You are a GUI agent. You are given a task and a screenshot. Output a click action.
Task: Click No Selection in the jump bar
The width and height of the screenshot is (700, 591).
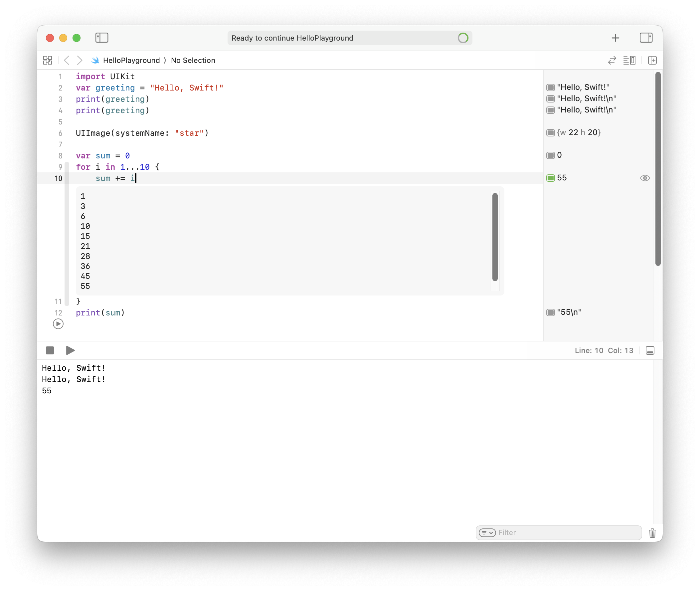(x=193, y=60)
